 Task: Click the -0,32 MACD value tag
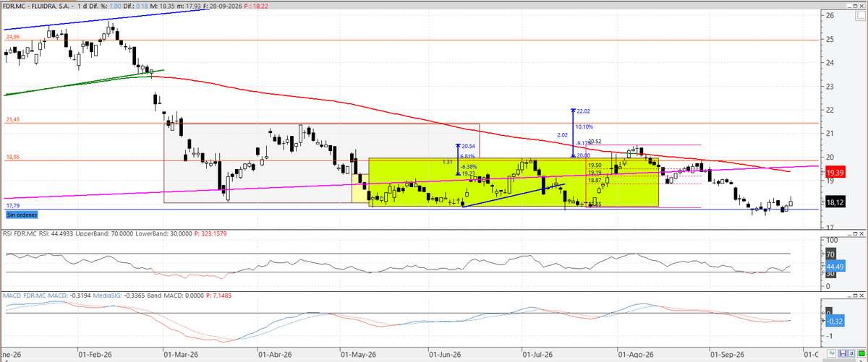coord(835,320)
